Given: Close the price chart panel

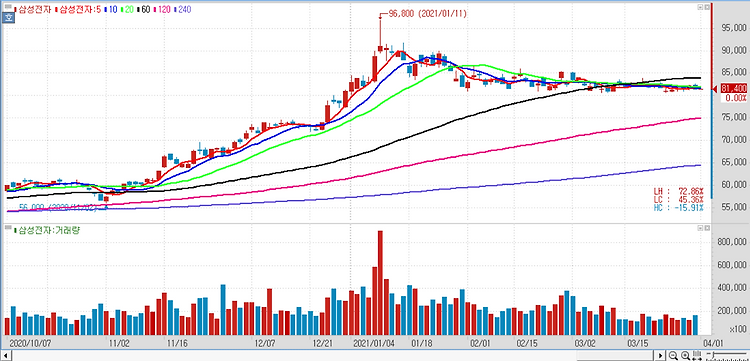Looking at the screenshot, I should (x=707, y=7).
